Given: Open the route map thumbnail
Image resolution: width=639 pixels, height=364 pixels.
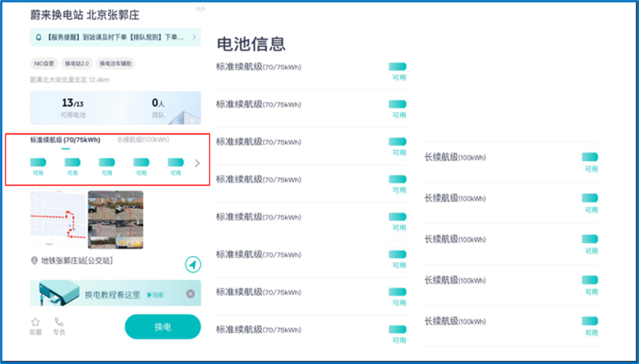Looking at the screenshot, I should [58, 219].
